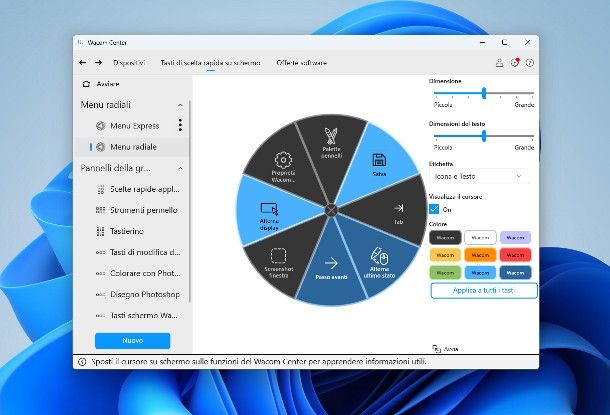Toggle the Visualizza il cursore checkbox
Image resolution: width=610 pixels, height=415 pixels.
tap(433, 209)
